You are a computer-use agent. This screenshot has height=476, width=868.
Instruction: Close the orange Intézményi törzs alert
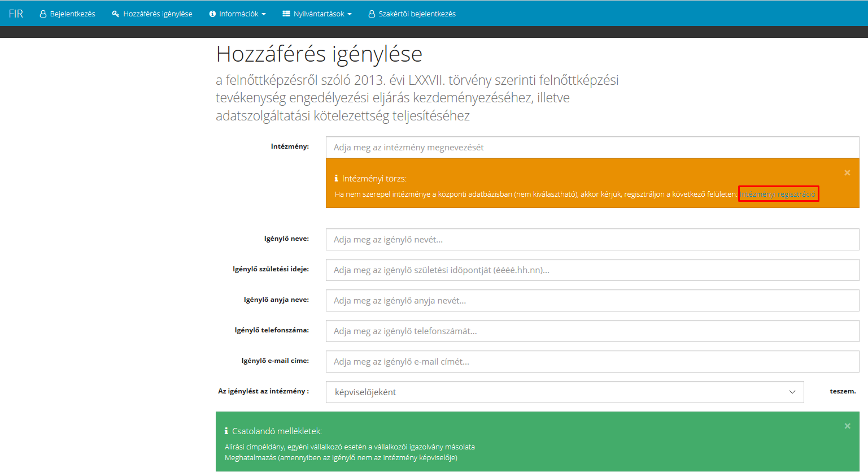coord(847,173)
